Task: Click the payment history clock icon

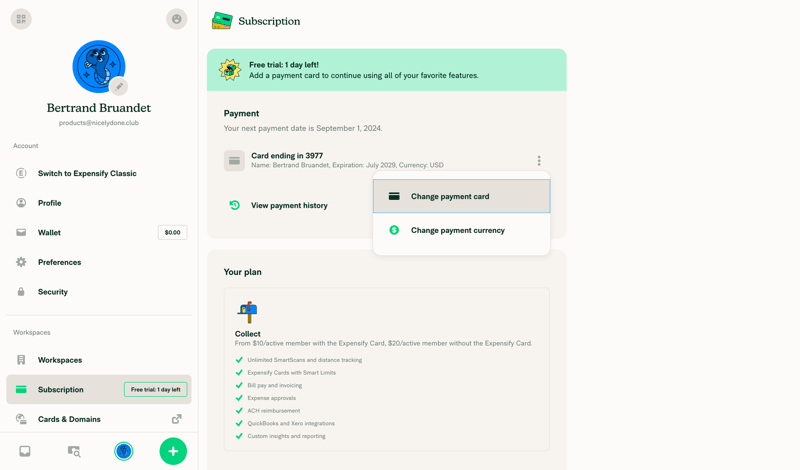Action: tap(235, 205)
